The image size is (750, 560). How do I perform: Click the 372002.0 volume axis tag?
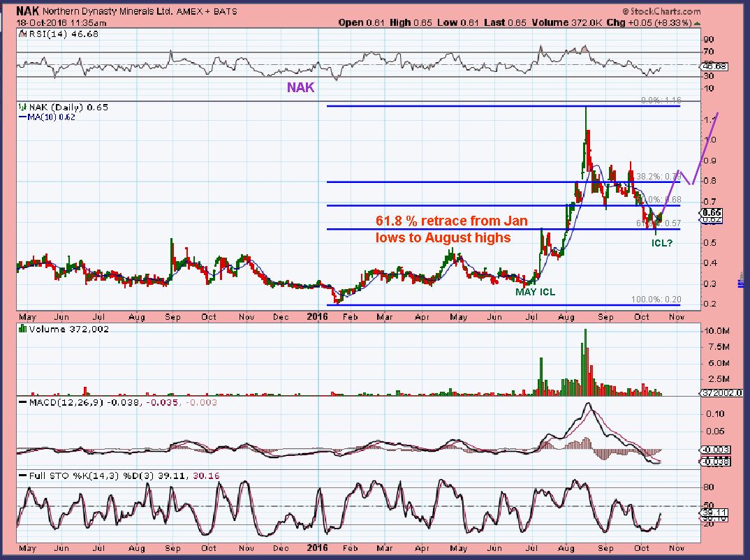click(x=721, y=392)
